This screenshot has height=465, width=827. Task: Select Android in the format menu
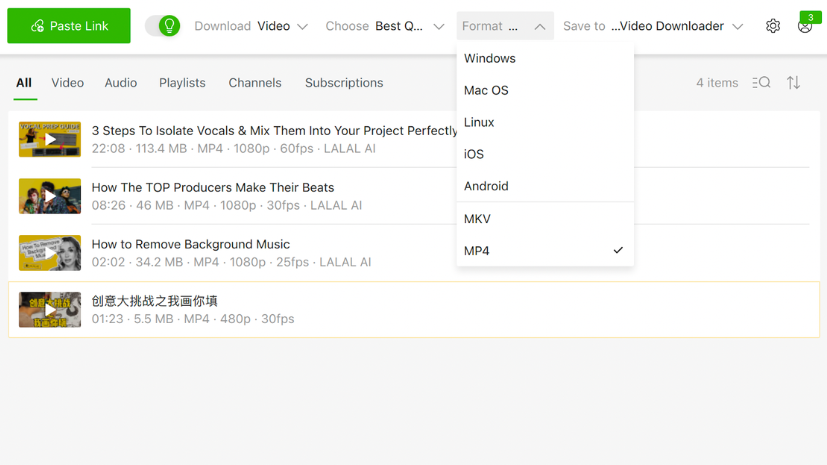[x=486, y=186]
